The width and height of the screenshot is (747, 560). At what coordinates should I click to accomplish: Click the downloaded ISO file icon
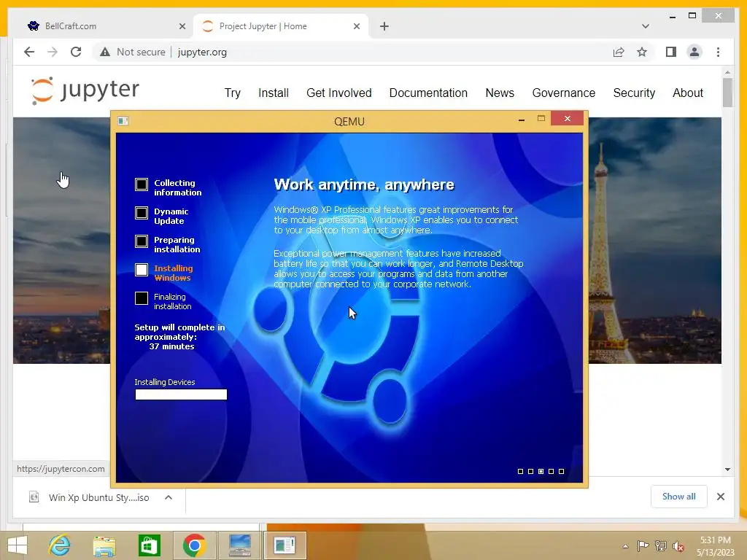(34, 497)
